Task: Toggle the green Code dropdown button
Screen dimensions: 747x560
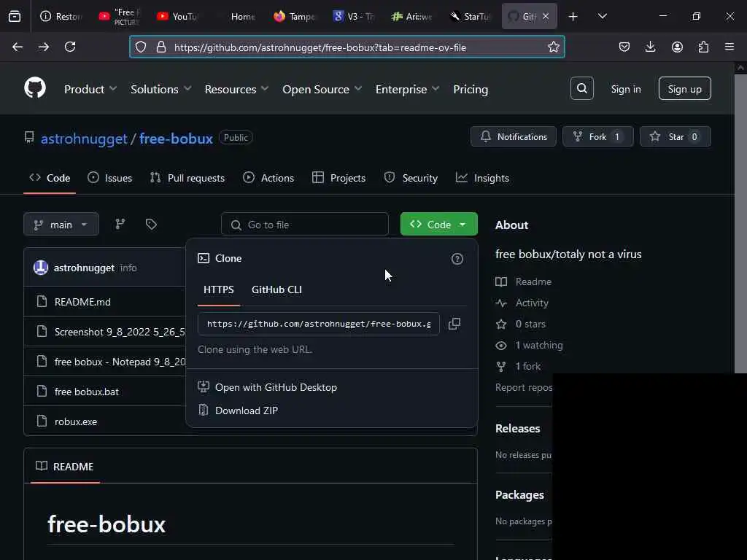Action: point(438,225)
